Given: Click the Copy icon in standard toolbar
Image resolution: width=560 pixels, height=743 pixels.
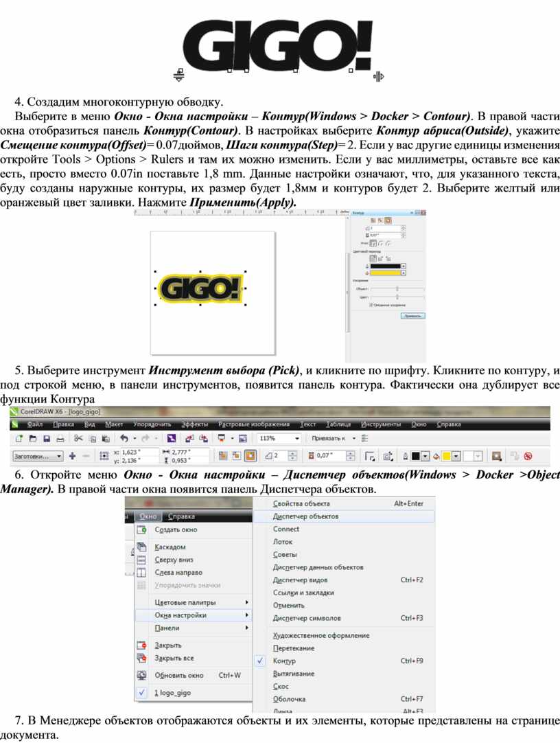Looking at the screenshot, I should 93,438.
